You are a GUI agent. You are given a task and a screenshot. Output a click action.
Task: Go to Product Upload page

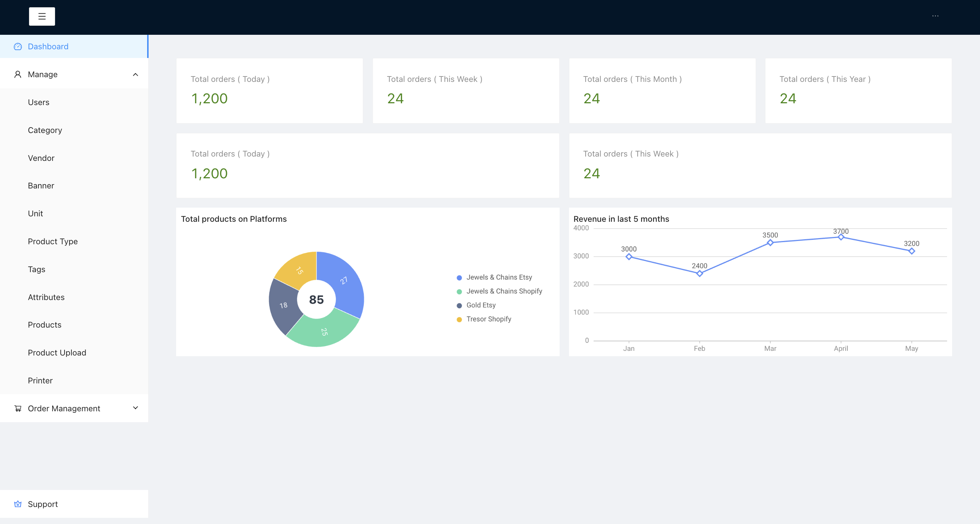pos(57,353)
